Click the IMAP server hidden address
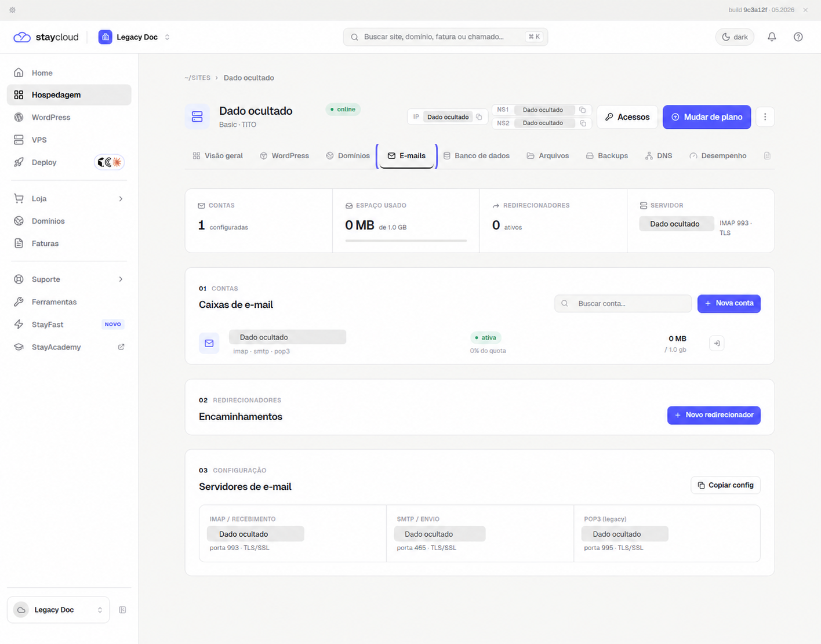821x644 pixels. tap(256, 534)
